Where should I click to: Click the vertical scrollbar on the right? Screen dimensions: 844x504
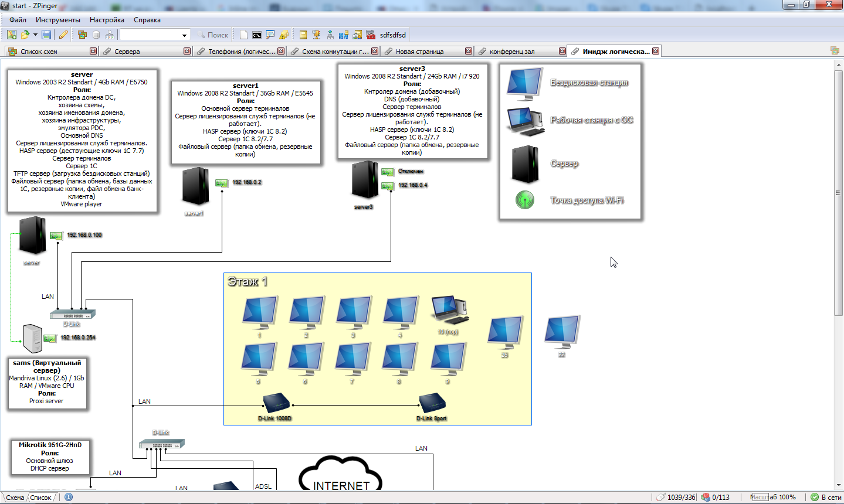tap(838, 193)
